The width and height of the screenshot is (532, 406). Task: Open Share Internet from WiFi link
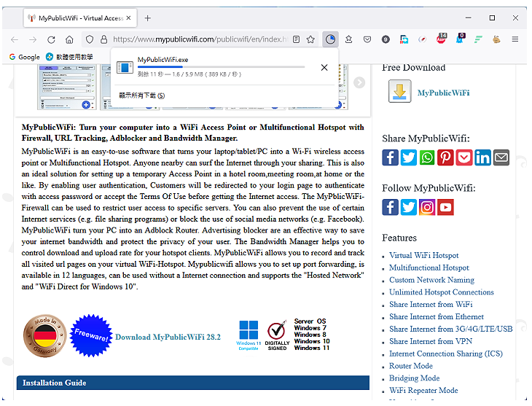(431, 304)
